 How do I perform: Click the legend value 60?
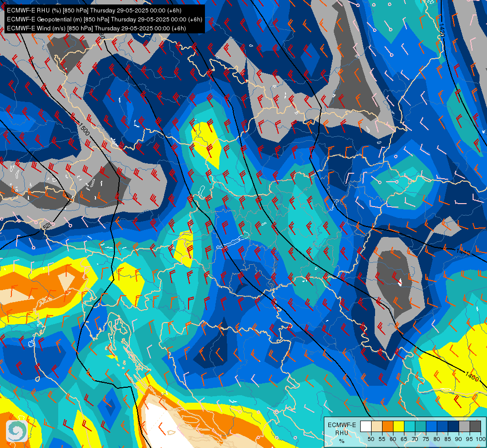(x=393, y=439)
